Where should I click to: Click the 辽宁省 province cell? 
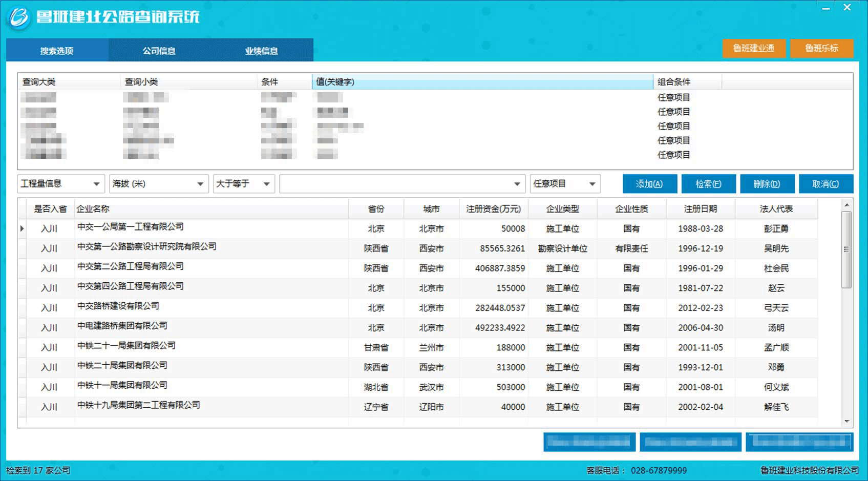376,407
